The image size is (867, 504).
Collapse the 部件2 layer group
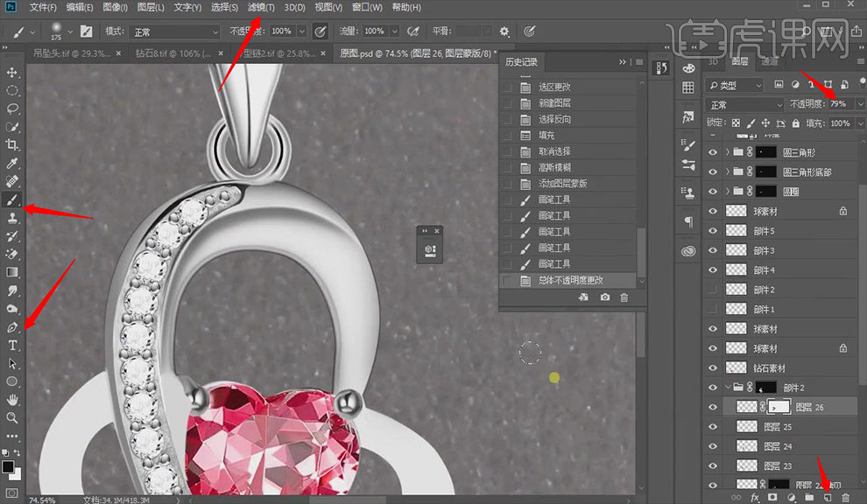click(x=728, y=388)
